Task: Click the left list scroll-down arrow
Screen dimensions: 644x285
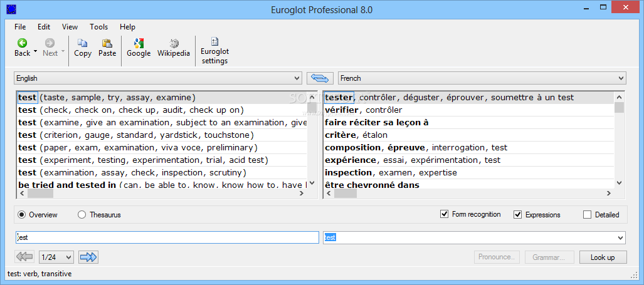Action: [x=312, y=184]
